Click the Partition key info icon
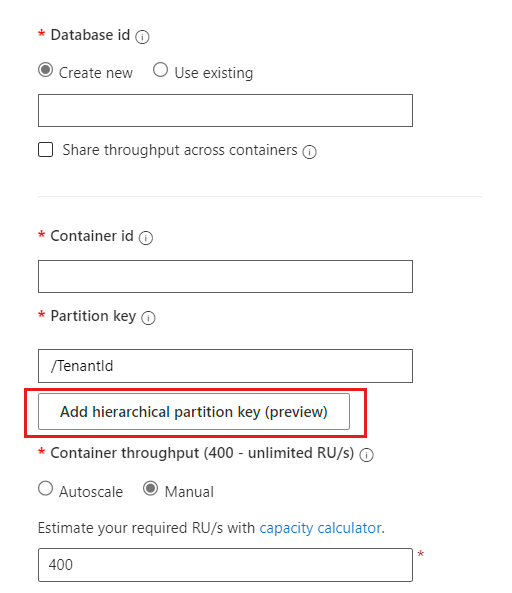This screenshot has height=593, width=512. (148, 318)
